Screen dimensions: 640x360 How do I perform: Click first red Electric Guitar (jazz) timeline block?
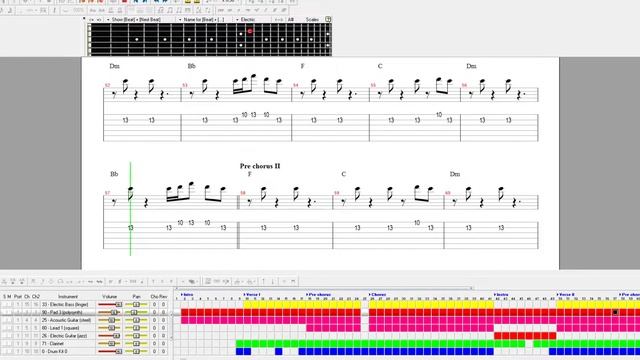click(498, 336)
